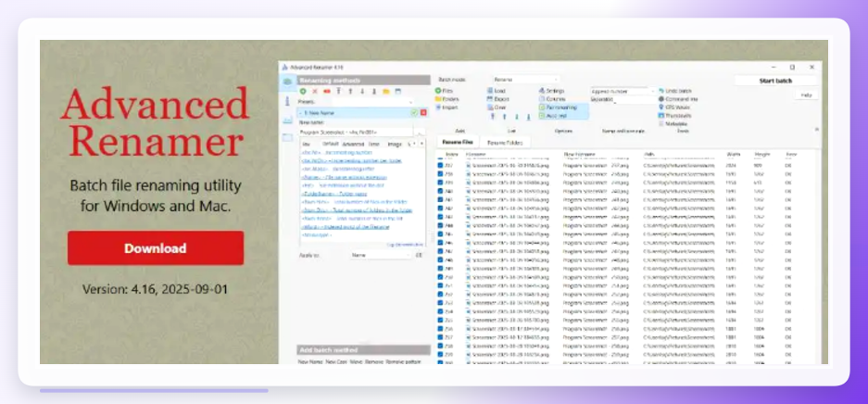The width and height of the screenshot is (868, 404).
Task: Select the Default tag tab
Action: (x=330, y=144)
